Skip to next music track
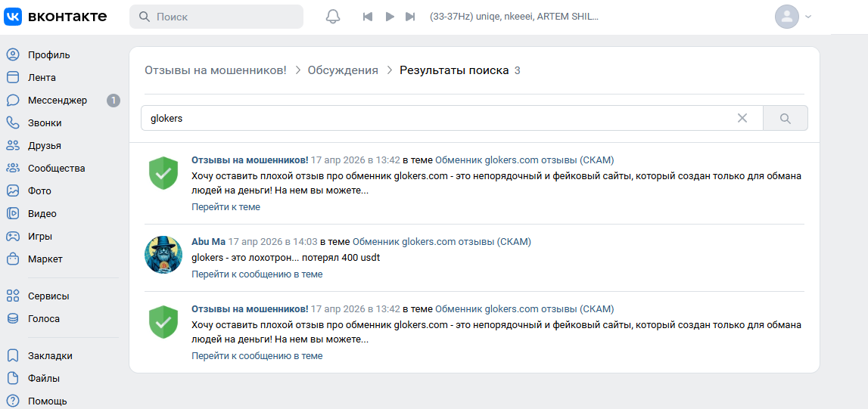 click(410, 17)
